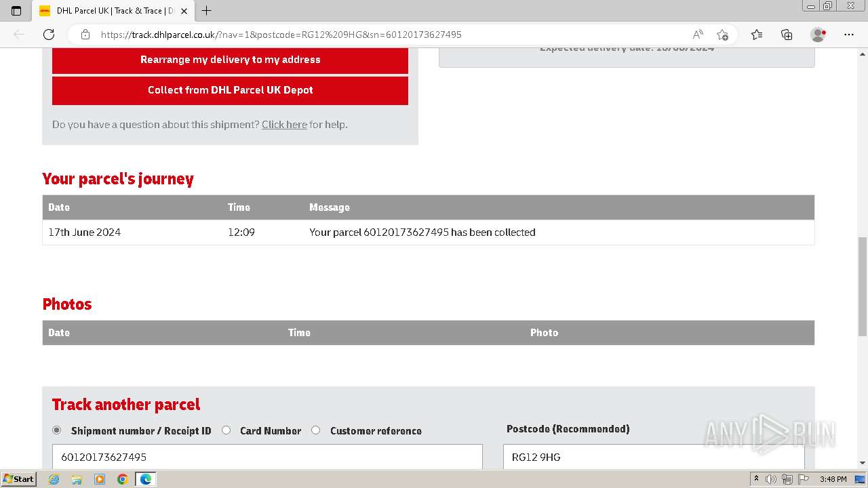Click the 12:09 time cell
The image size is (868, 488).
pos(241,232)
